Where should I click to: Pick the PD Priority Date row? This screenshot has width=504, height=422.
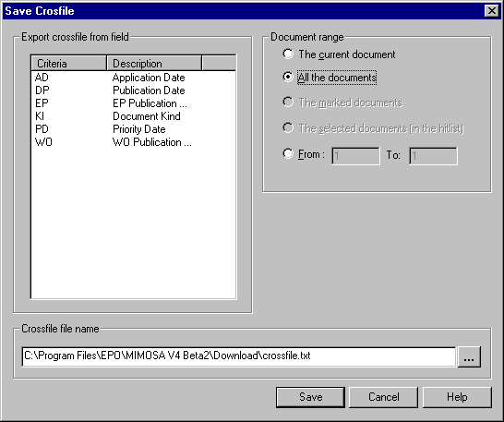click(134, 129)
